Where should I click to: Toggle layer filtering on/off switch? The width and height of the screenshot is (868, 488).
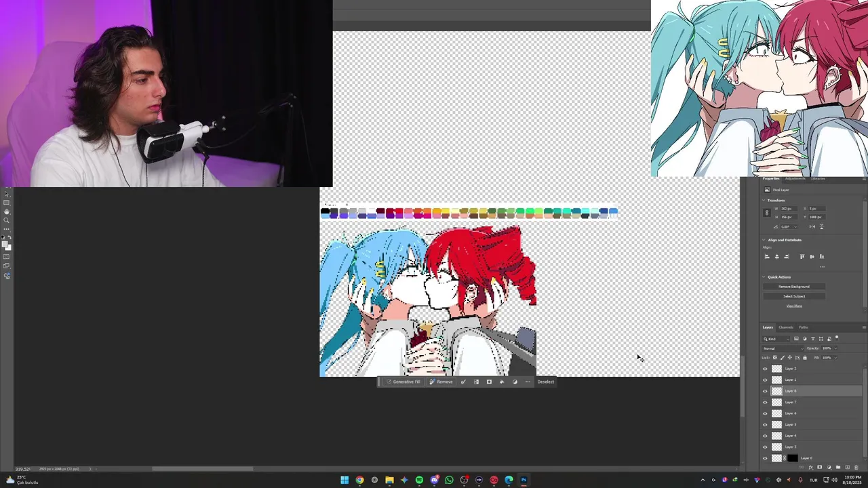click(837, 338)
